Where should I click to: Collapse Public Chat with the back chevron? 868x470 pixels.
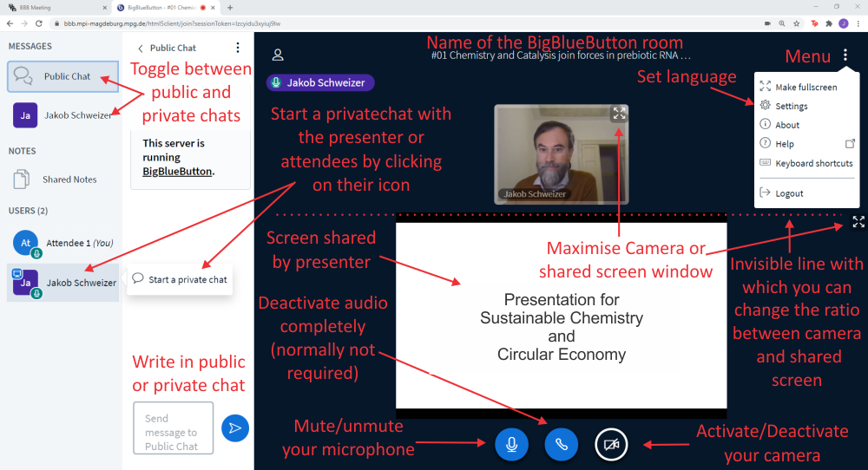141,48
